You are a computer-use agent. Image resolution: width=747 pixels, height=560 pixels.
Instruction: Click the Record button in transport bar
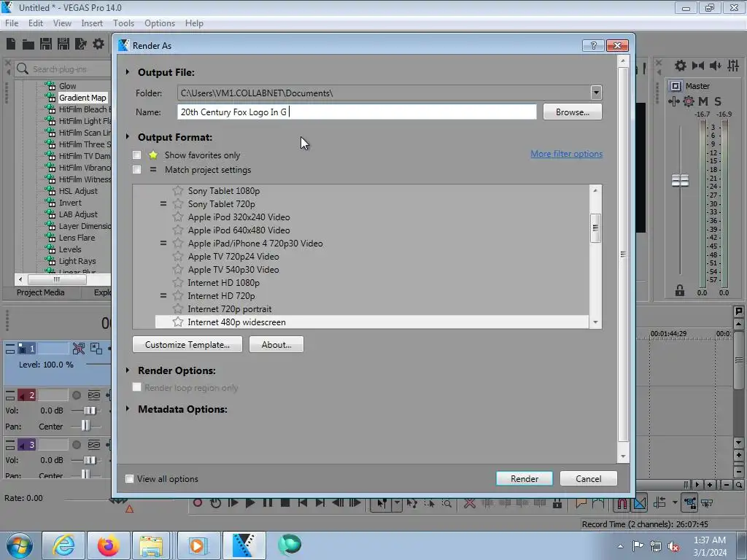click(198, 503)
